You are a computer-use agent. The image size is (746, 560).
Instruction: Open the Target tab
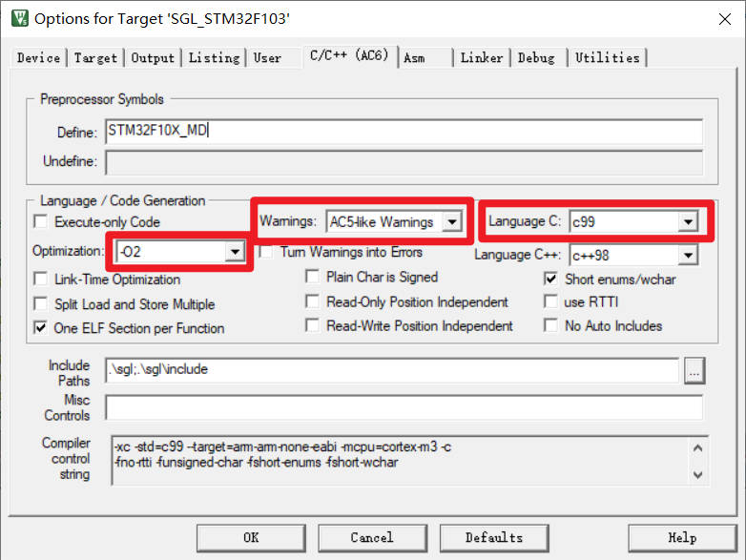(95, 58)
